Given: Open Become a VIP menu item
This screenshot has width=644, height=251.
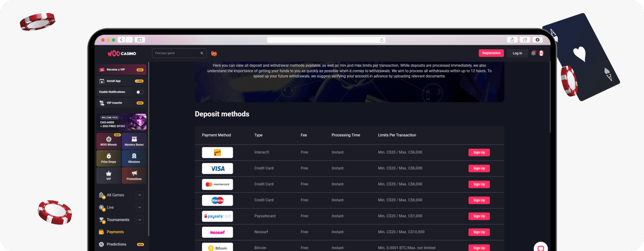Looking at the screenshot, I should pyautogui.click(x=121, y=69).
